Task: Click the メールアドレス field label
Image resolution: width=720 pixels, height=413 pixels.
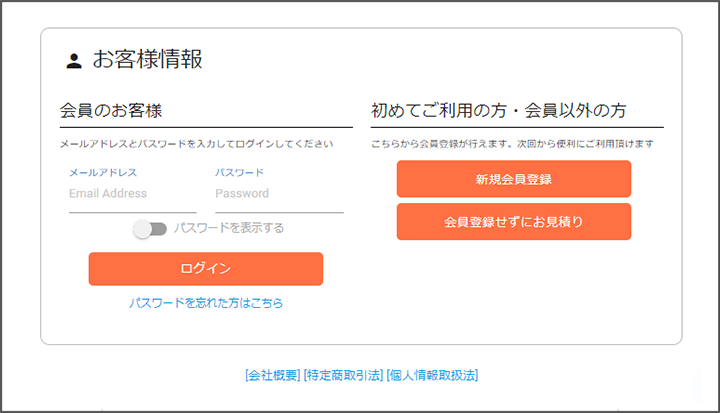Action: click(103, 172)
